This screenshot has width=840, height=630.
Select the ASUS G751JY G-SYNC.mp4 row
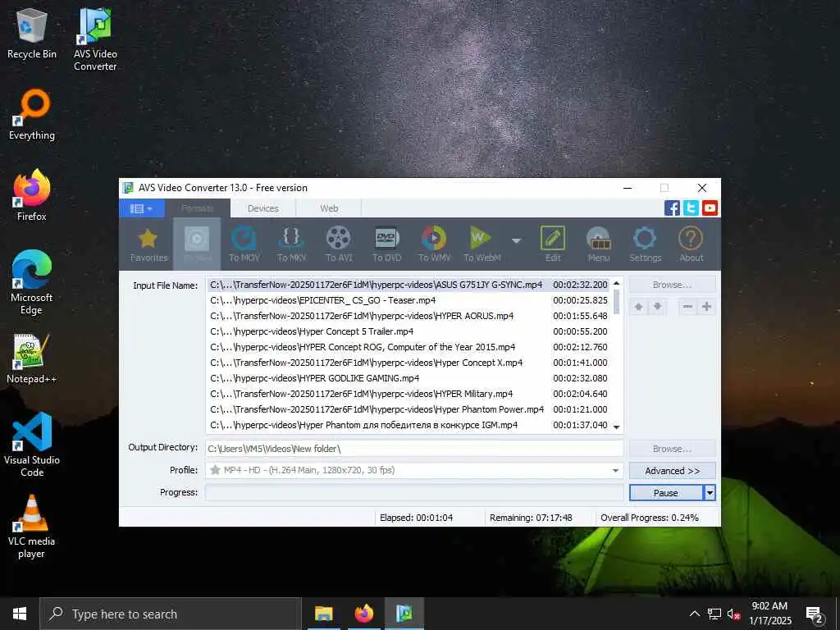click(409, 285)
